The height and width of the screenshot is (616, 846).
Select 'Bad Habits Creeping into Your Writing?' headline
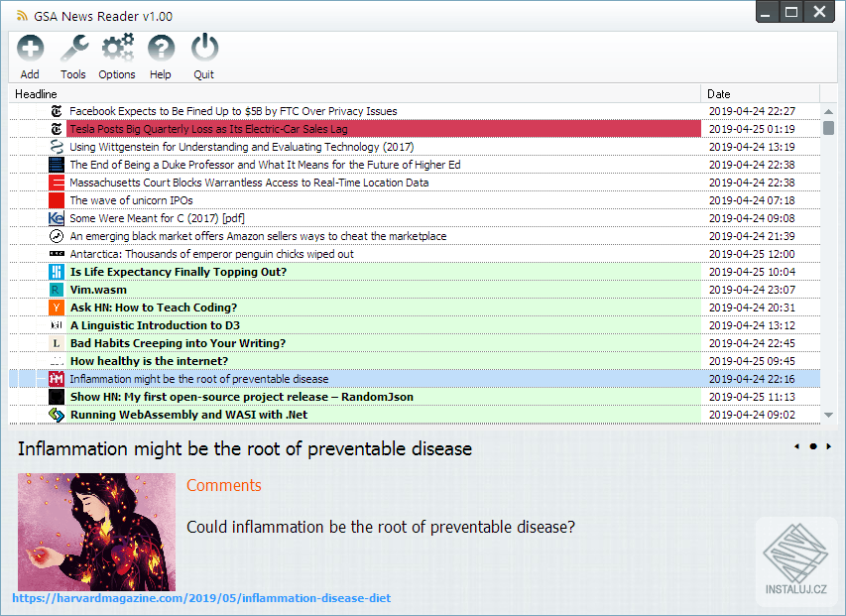point(178,343)
